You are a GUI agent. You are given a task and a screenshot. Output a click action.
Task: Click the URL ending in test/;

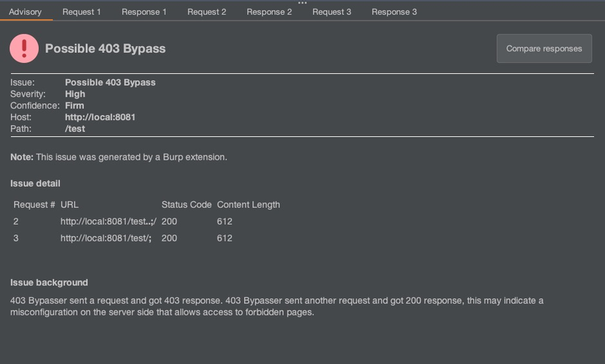[106, 238]
